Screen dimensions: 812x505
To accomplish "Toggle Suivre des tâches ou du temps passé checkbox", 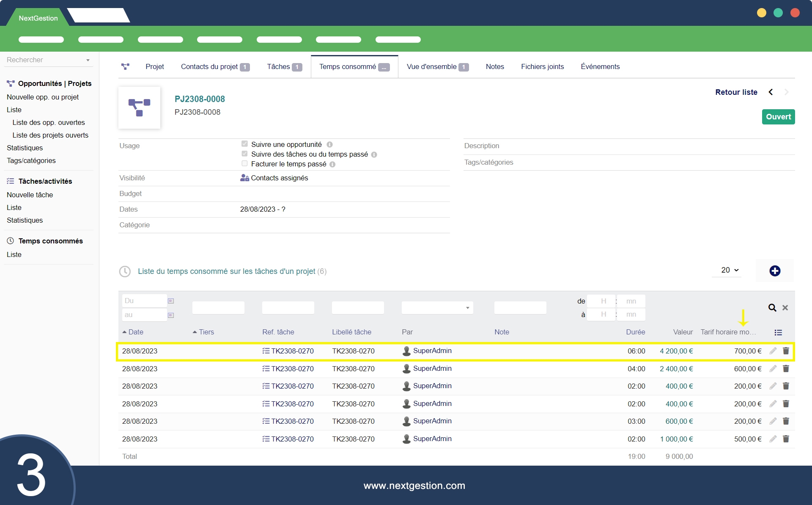I will click(x=244, y=154).
